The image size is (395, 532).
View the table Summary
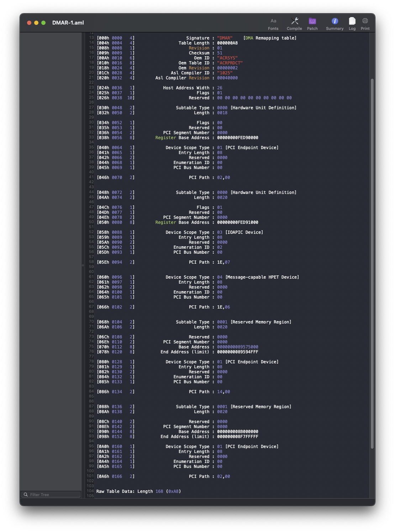[334, 23]
